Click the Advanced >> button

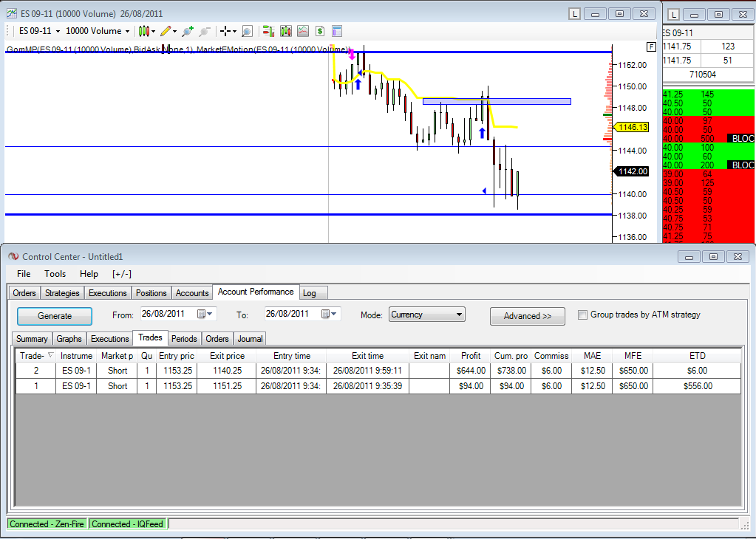pos(528,316)
